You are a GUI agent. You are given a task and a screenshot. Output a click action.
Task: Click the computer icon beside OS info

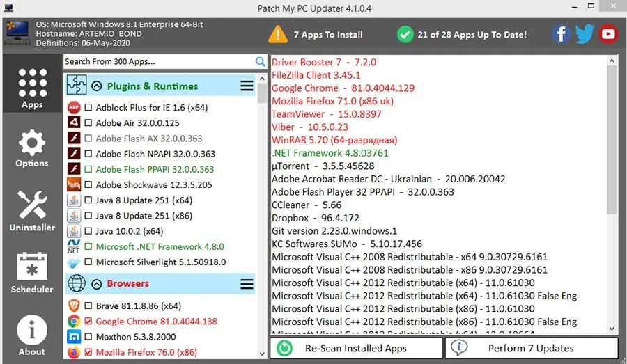pos(17,33)
